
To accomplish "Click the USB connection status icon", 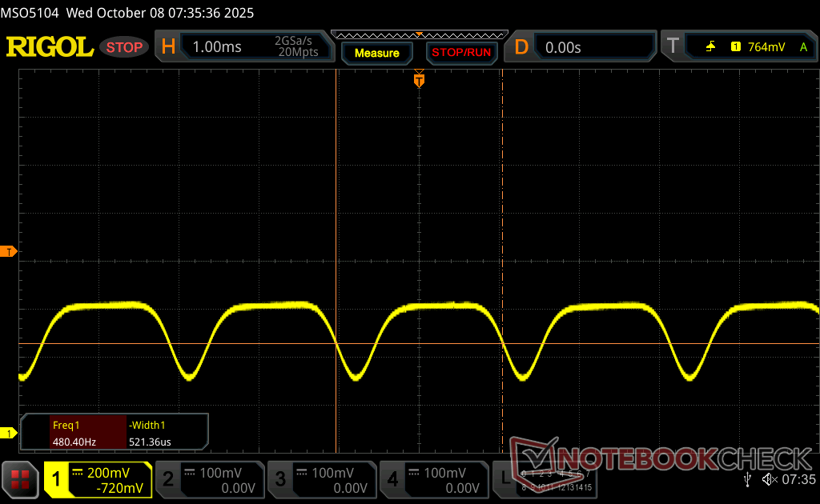I will 747,479.
